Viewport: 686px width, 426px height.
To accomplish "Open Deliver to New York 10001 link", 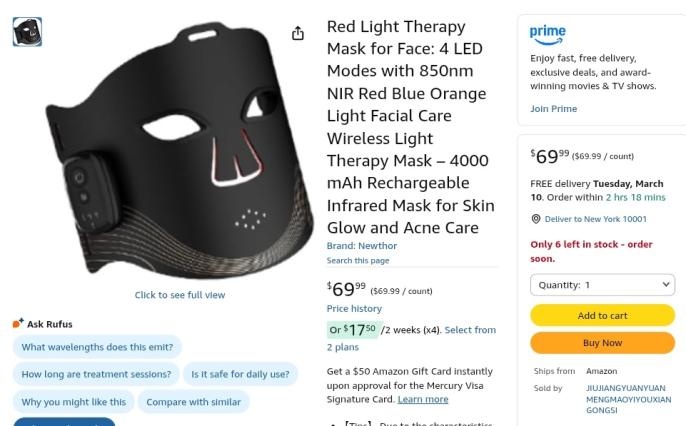I will pos(595,219).
